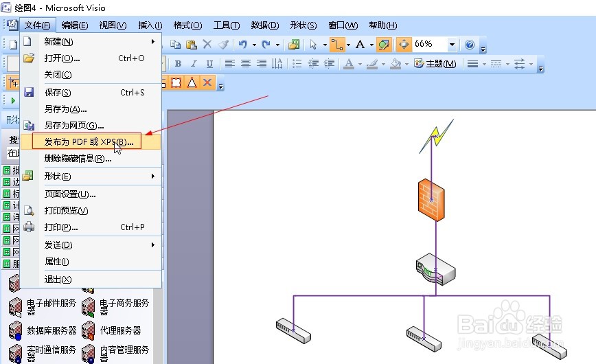596x364 pixels.
Task: Toggle Bold formatting button
Action: [178, 63]
